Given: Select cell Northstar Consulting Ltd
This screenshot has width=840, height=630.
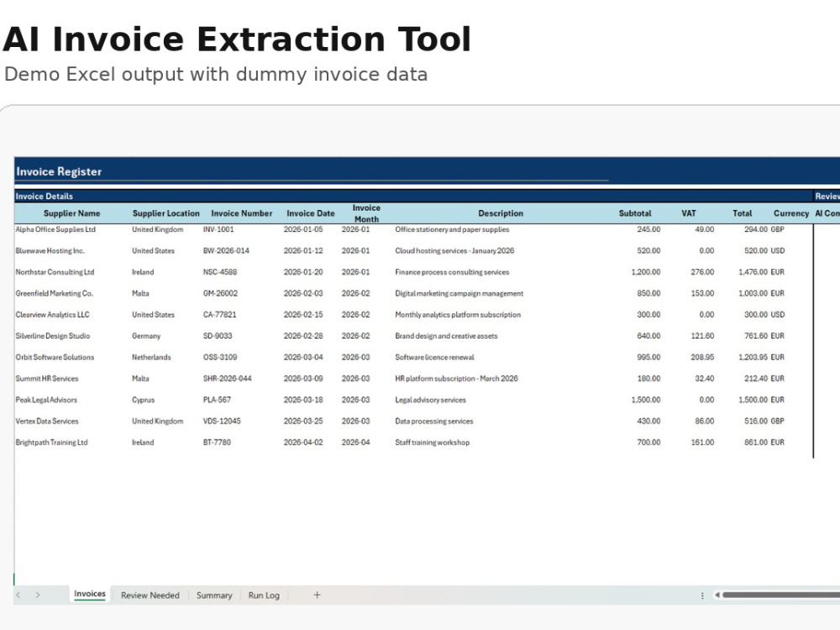Looking at the screenshot, I should pyautogui.click(x=55, y=272).
